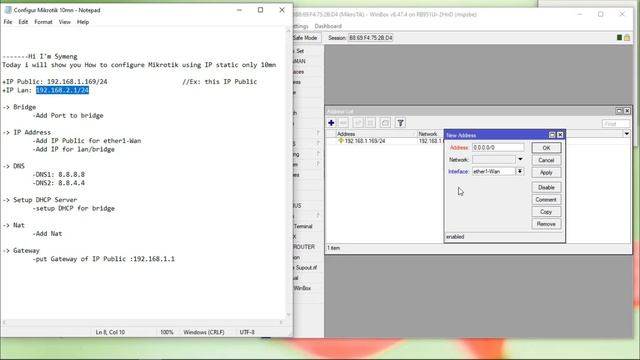Open the File menu in Notepad
Viewport: 640px width, 360px height.
pyautogui.click(x=8, y=22)
